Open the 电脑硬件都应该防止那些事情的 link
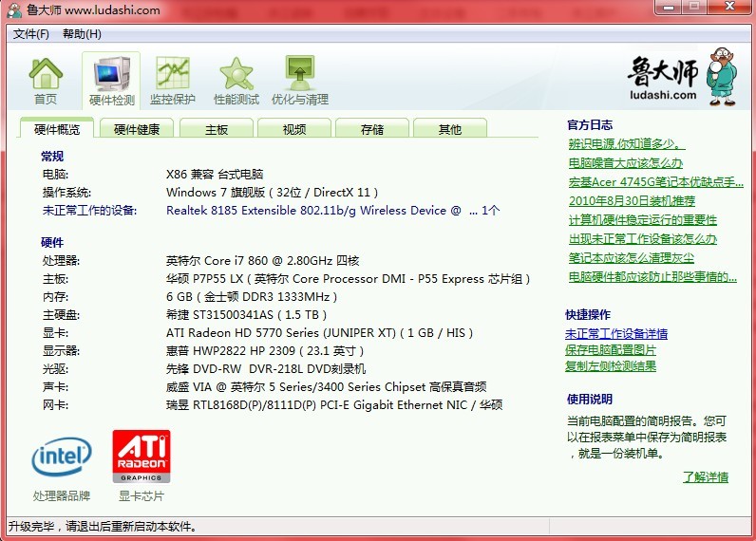This screenshot has width=756, height=541. coord(652,277)
